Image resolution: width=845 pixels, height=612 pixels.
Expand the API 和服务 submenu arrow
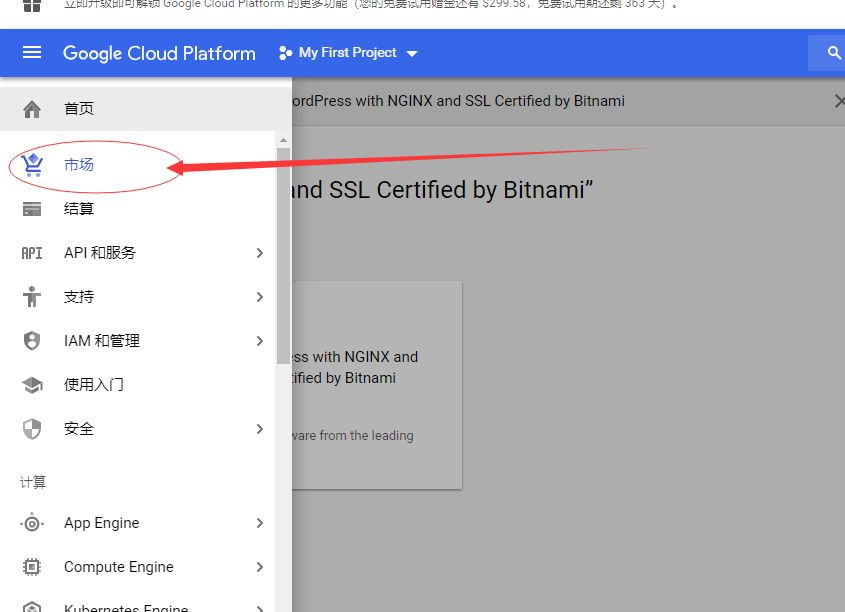[260, 253]
